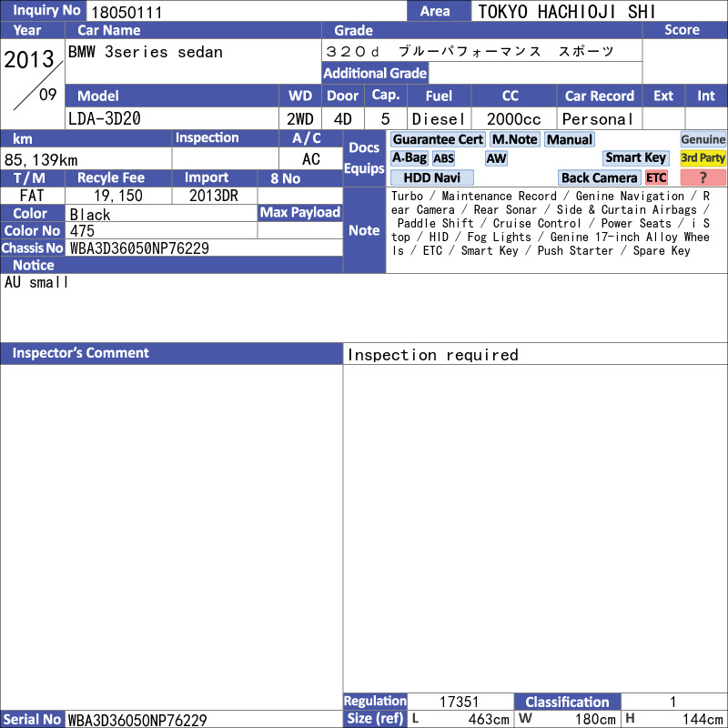Image resolution: width=728 pixels, height=728 pixels.
Task: Click the month 09 value
Action: [x=48, y=95]
